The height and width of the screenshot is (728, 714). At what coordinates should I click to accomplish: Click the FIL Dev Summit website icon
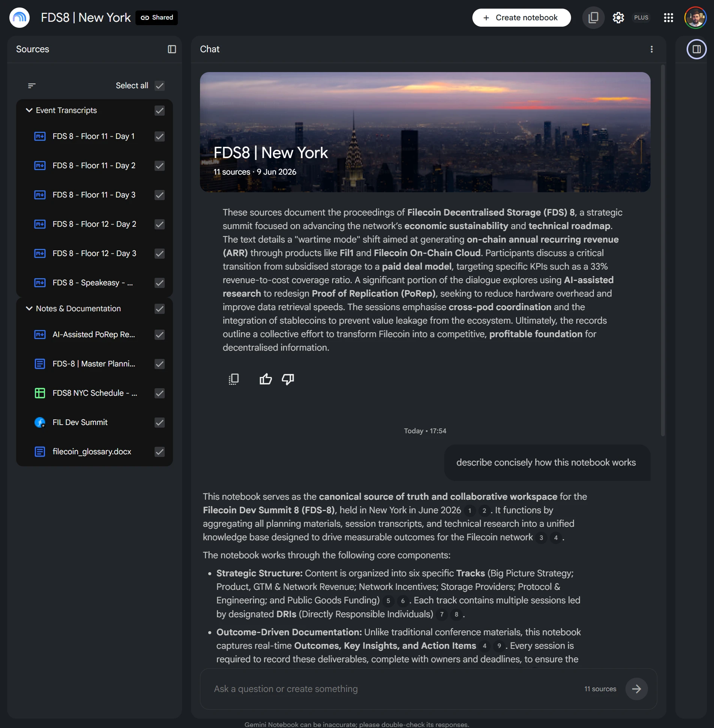click(40, 422)
